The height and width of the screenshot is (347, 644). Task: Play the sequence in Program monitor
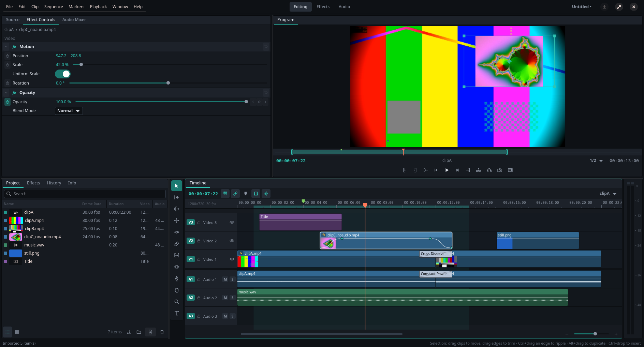click(447, 170)
